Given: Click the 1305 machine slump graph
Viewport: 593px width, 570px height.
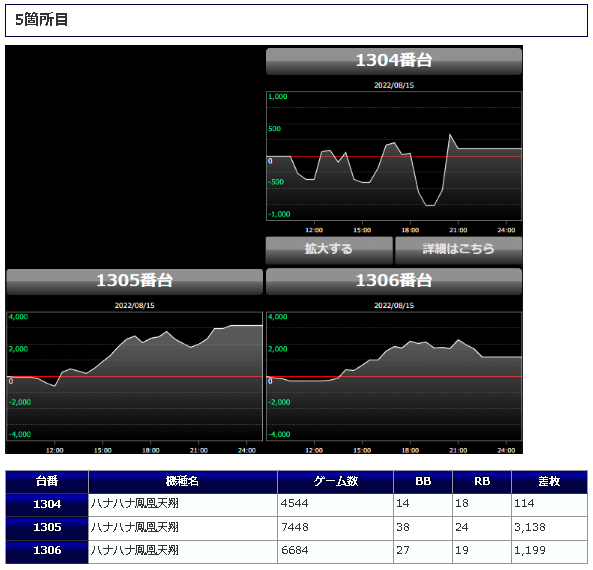Looking at the screenshot, I should 134,376.
